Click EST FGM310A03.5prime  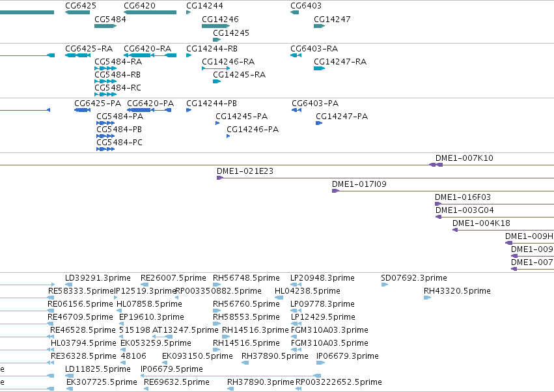pyautogui.click(x=329, y=343)
